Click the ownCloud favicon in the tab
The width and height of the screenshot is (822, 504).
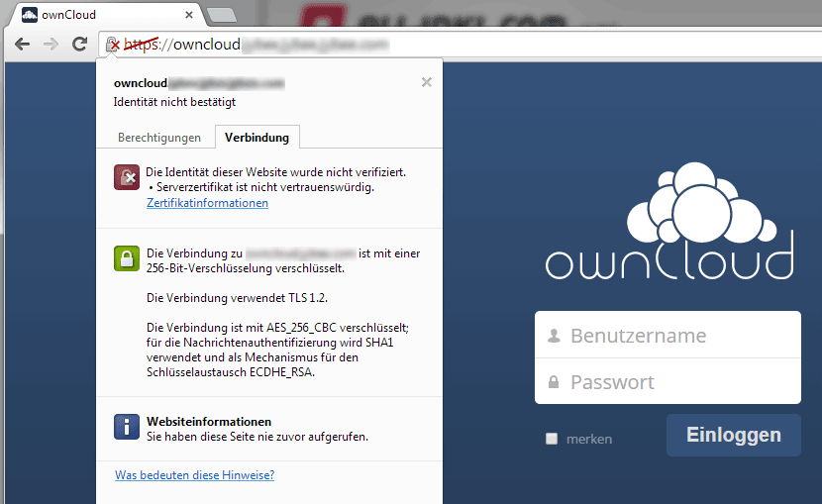click(x=30, y=15)
